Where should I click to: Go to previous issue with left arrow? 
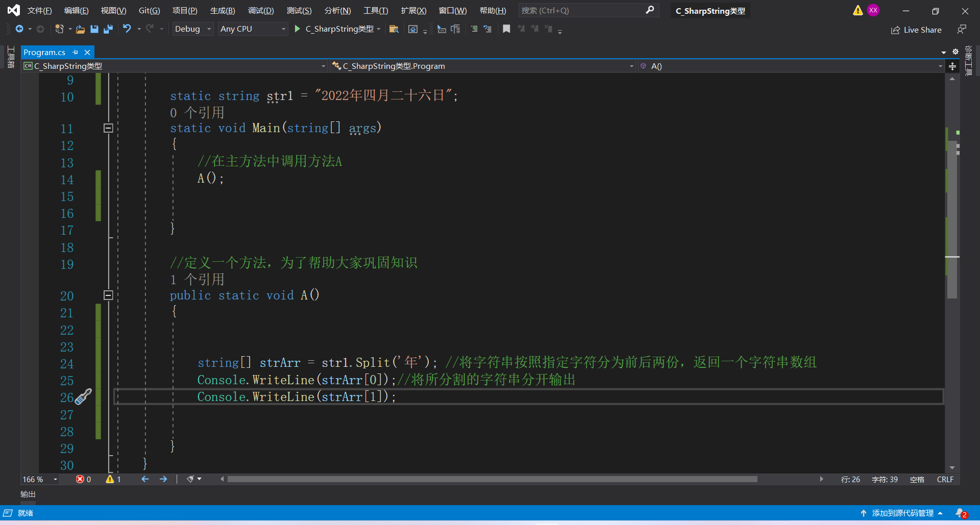point(145,479)
